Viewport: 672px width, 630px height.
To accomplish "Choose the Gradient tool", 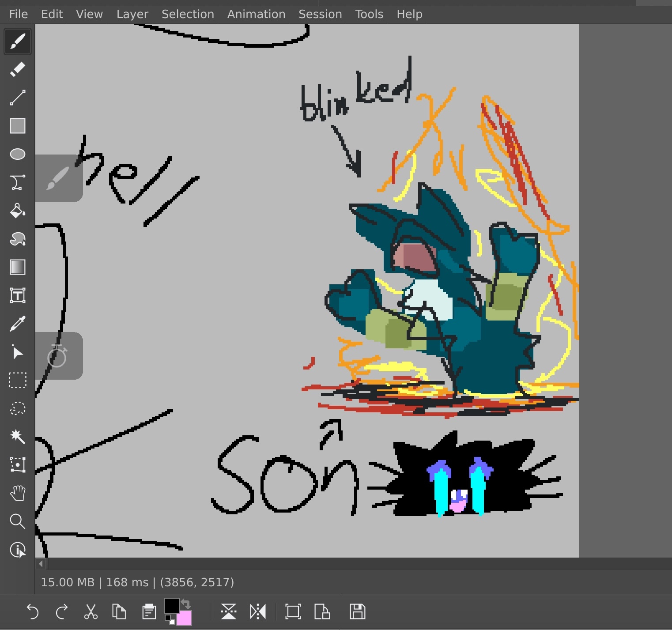I will tap(18, 267).
